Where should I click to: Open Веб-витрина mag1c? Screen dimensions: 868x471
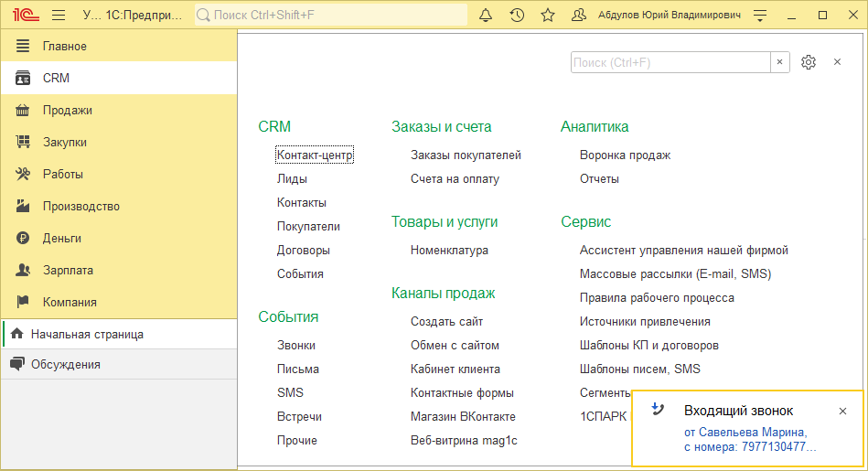(464, 441)
